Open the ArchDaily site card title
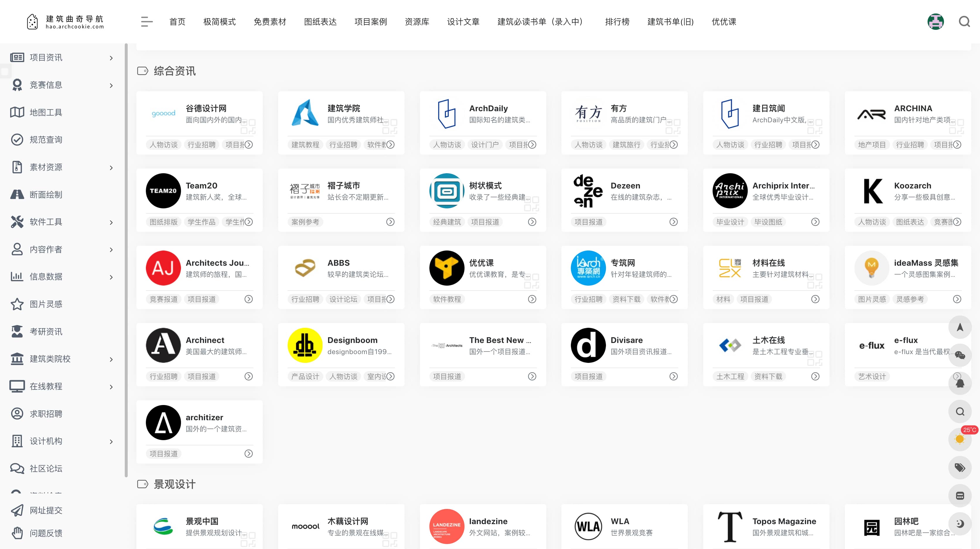980x549 pixels. [488, 108]
